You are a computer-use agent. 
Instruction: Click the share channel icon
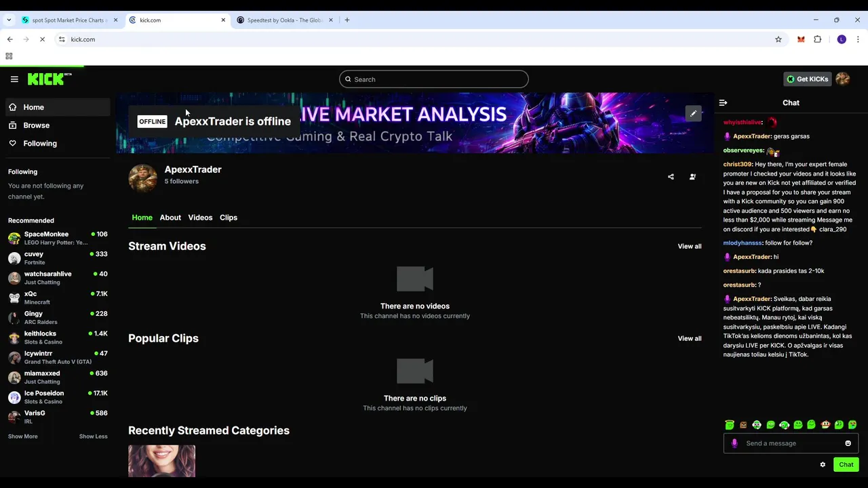[671, 177]
